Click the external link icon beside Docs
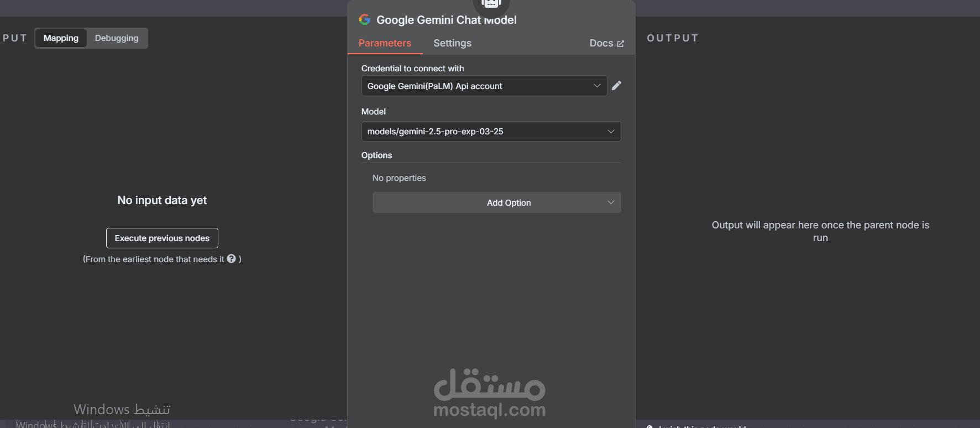 coord(621,44)
